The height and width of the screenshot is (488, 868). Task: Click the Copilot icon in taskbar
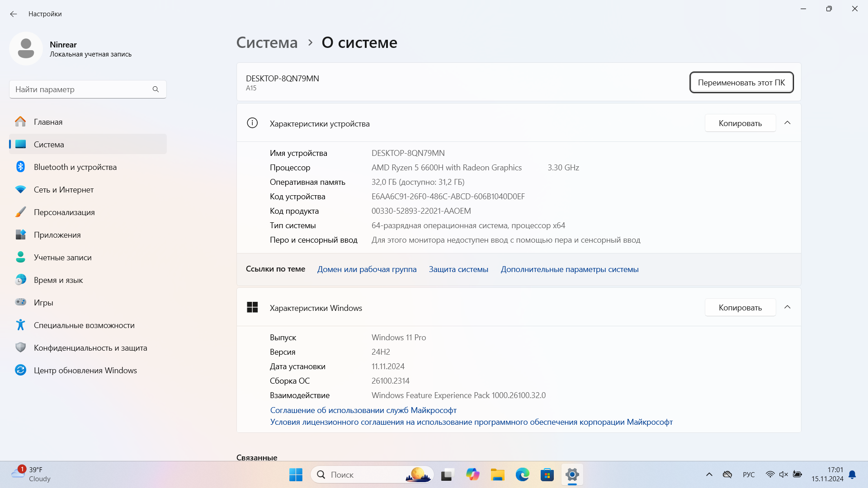point(472,474)
